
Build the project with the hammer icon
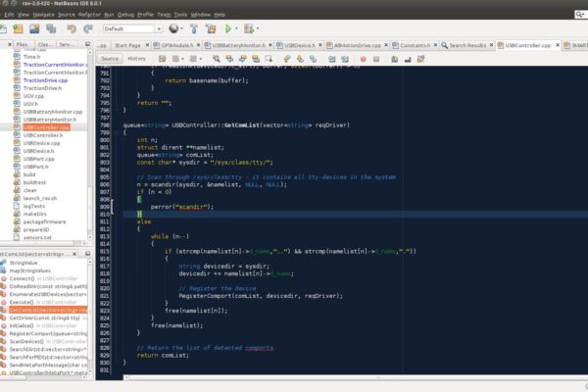click(x=194, y=28)
